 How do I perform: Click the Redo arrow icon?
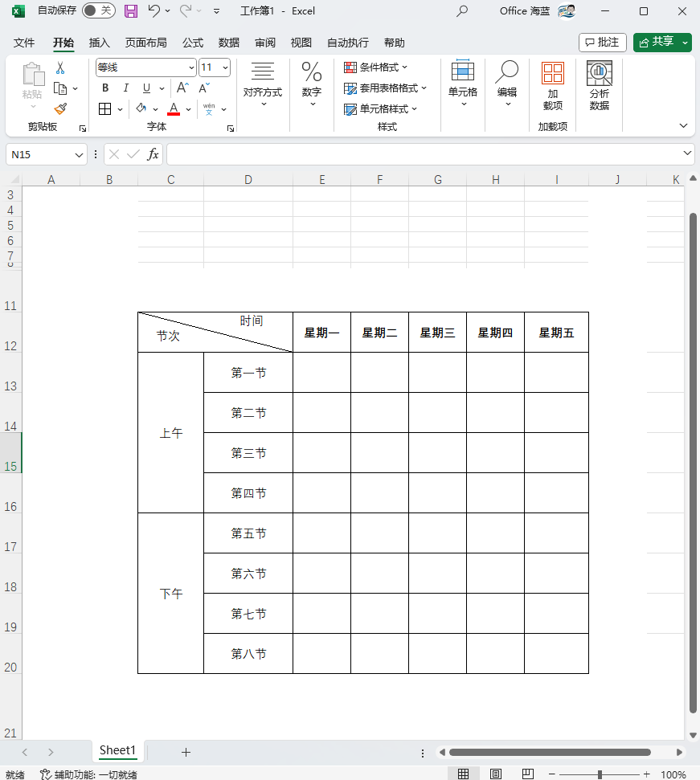[x=186, y=10]
